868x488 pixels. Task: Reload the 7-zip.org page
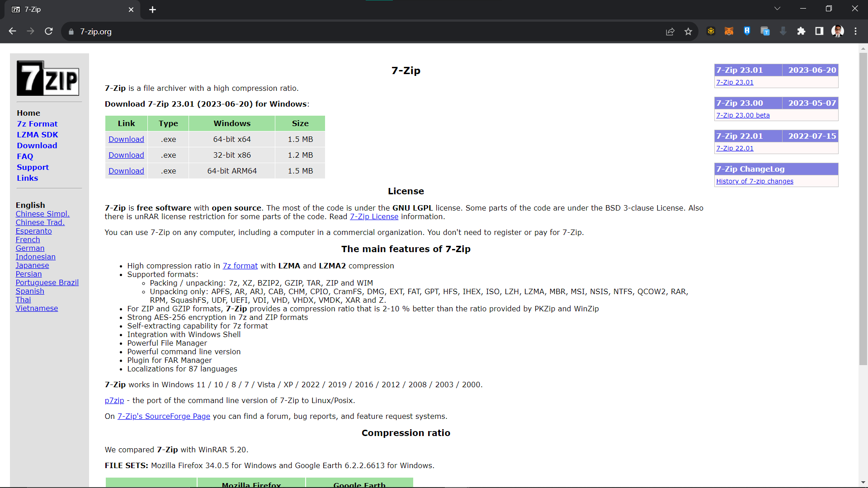pos(49,31)
